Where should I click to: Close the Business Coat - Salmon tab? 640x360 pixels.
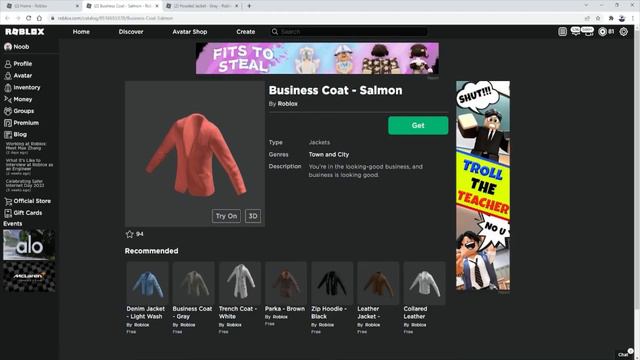click(157, 6)
